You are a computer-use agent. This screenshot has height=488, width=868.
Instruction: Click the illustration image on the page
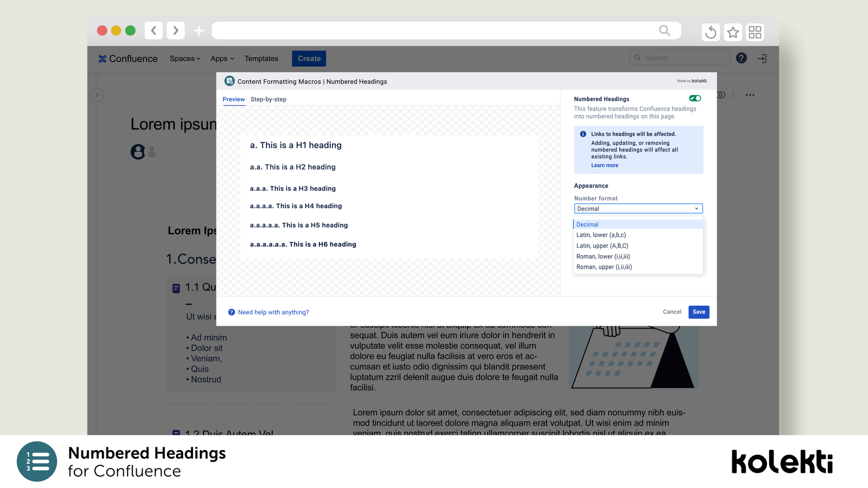[634, 357]
